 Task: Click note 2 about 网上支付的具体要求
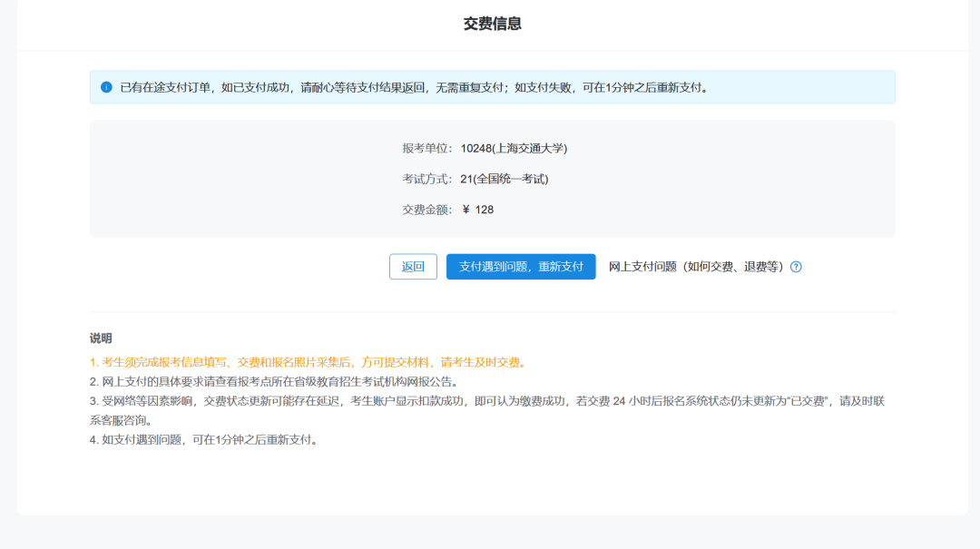point(276,382)
